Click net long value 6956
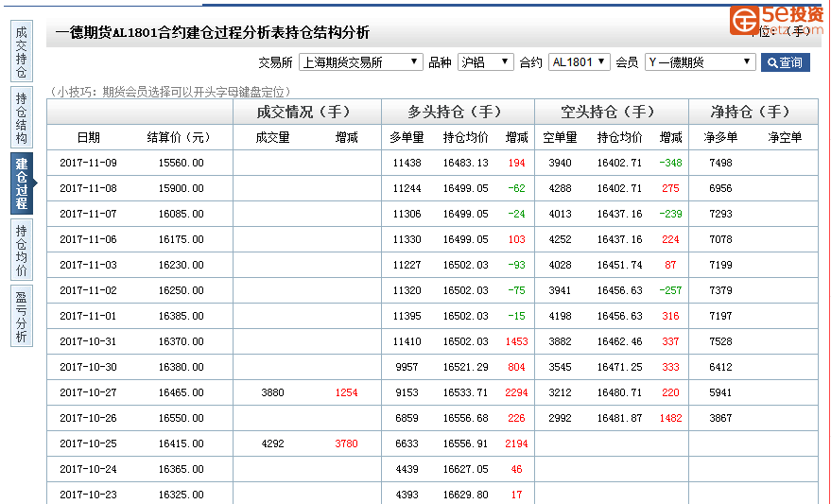Viewport: 831px width, 504px height. click(720, 188)
